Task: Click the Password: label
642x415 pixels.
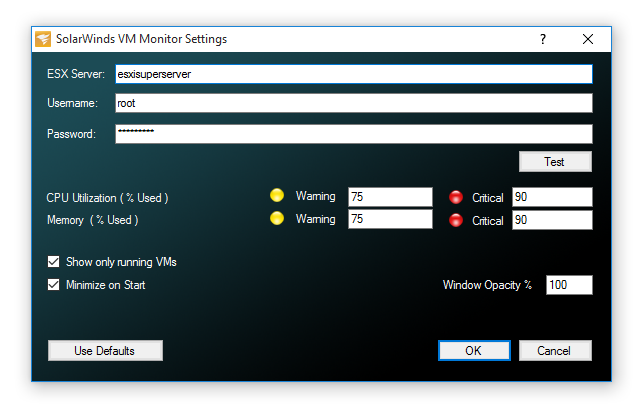Action: point(71,134)
